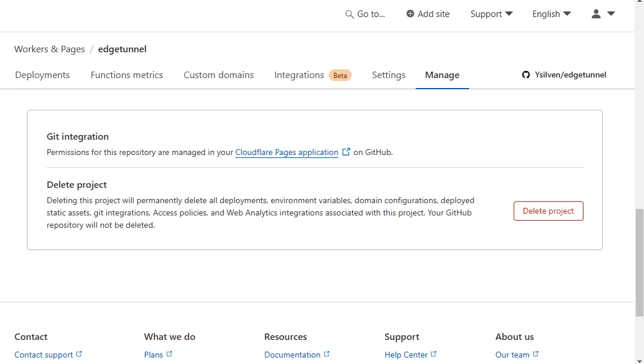
Task: Click the Resources footer heading
Action: click(x=285, y=337)
